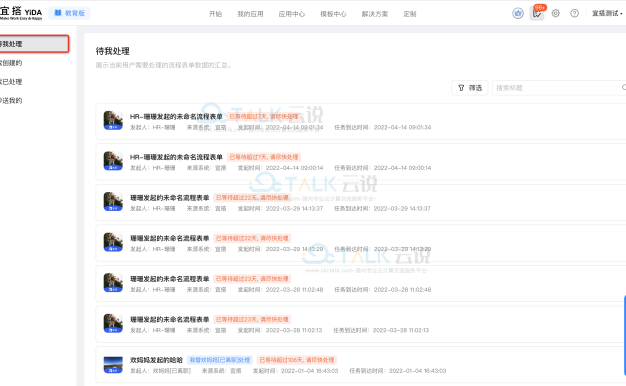Click the avatar of task started 2022-03-29 14:13:37
626x386 pixels.
click(x=113, y=202)
